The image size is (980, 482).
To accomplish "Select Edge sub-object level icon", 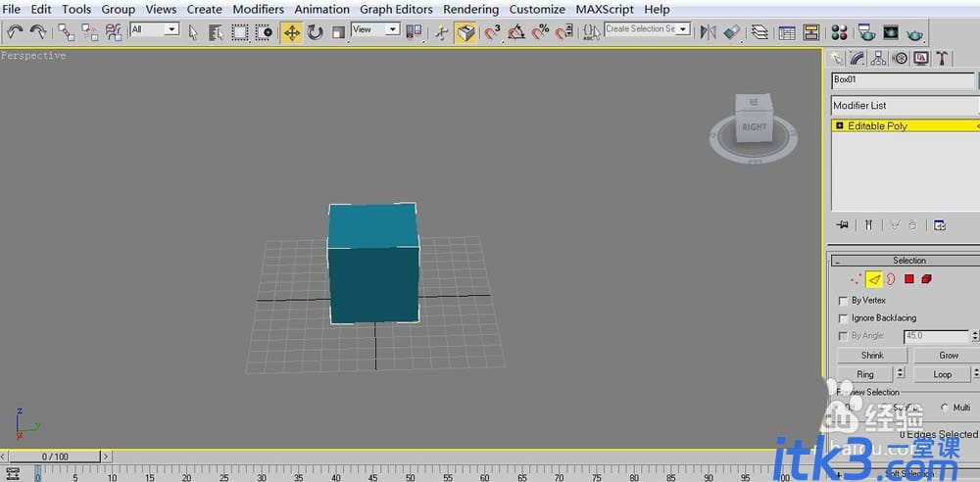I will coord(874,279).
